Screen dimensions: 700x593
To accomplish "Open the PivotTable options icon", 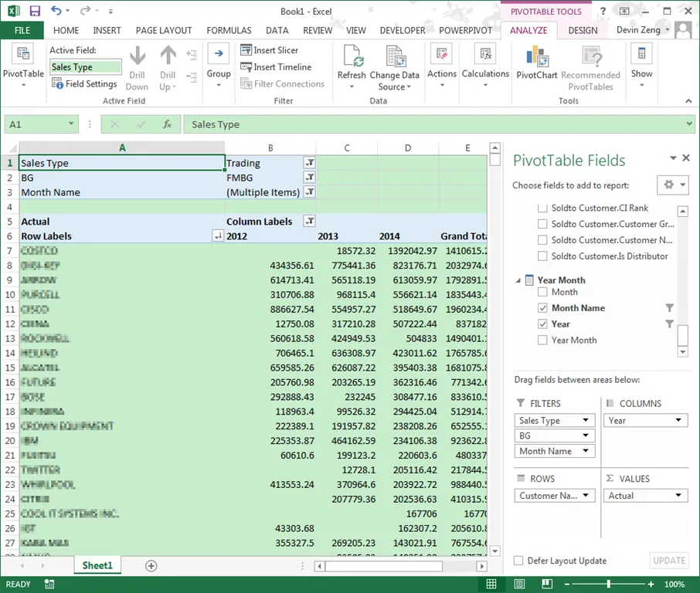I will (23, 54).
